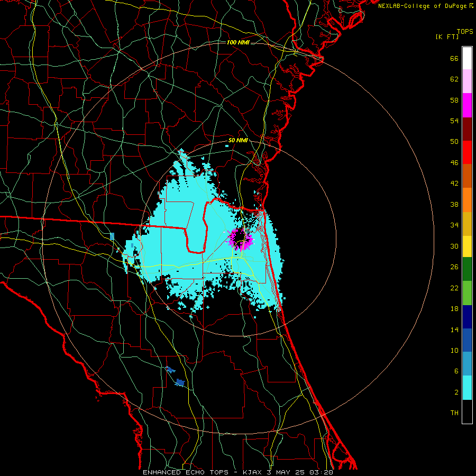Click the legend value 54

pyautogui.click(x=454, y=121)
